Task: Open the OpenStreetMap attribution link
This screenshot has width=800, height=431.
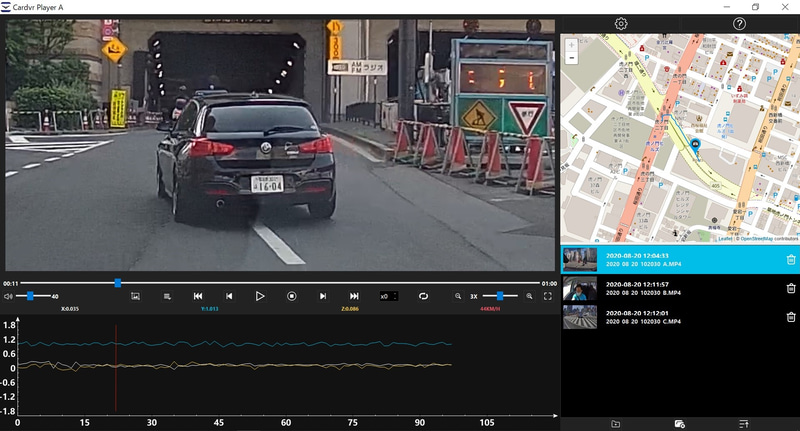Action: coord(757,239)
